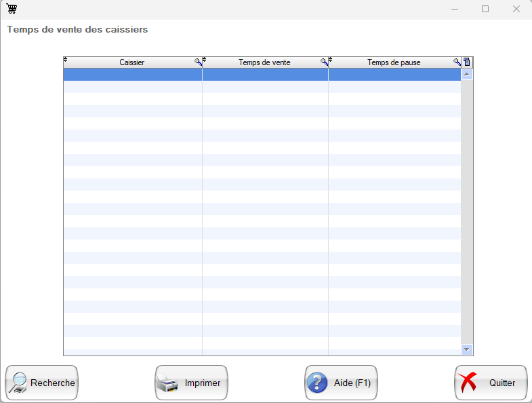
Task: Click the Temps de vente column header
Action: point(264,62)
